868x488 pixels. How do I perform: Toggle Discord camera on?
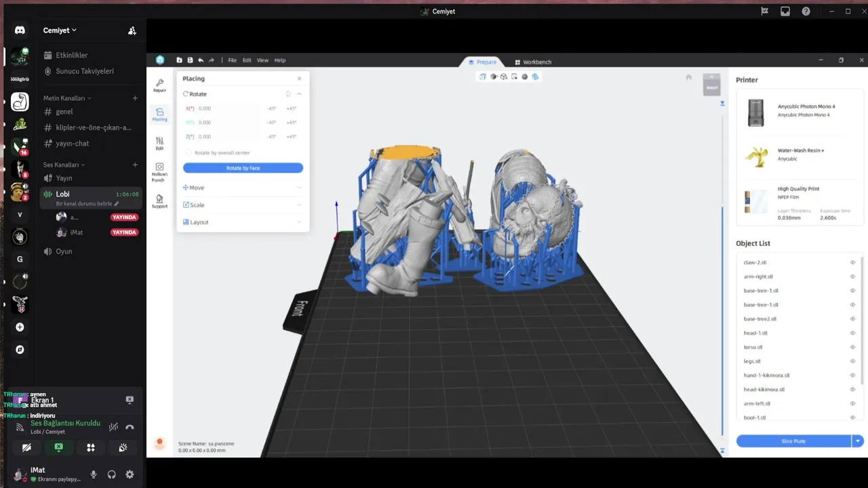coord(26,447)
